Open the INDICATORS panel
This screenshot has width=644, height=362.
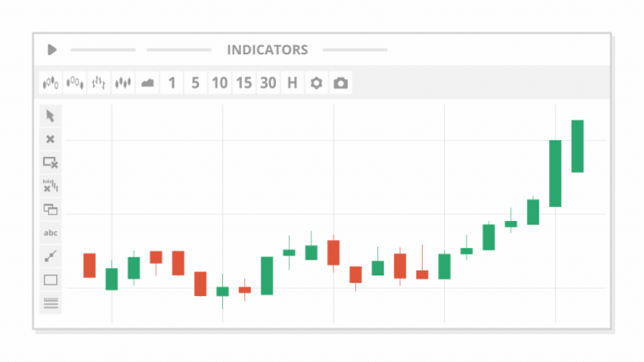click(267, 49)
